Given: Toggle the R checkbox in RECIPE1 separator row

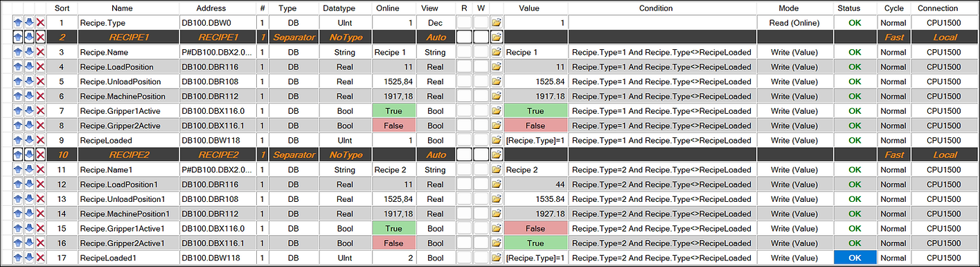Looking at the screenshot, I should [x=465, y=37].
